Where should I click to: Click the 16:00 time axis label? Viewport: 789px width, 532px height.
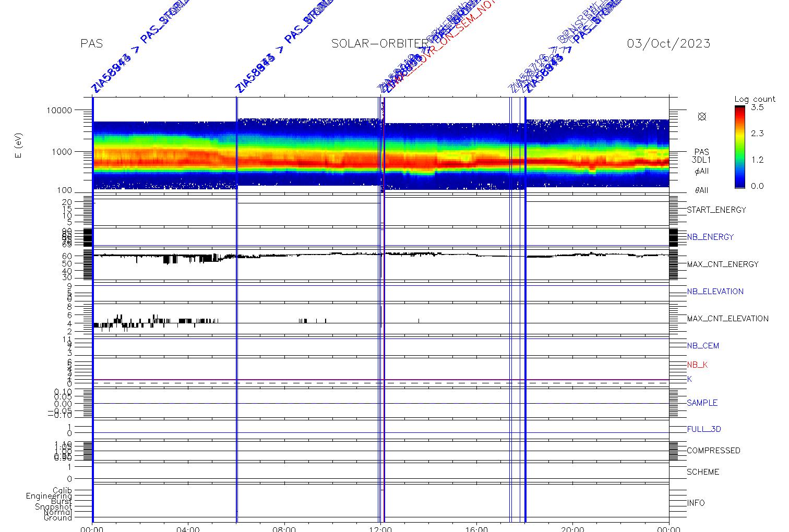476,529
